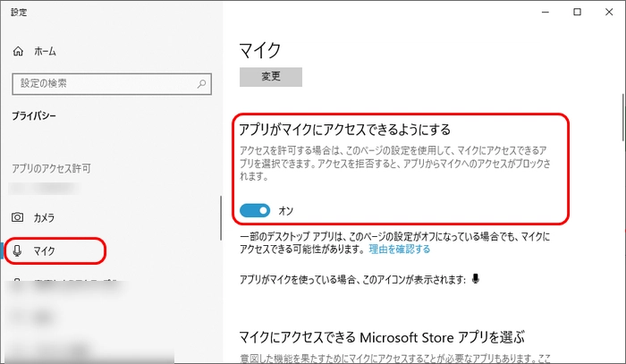Click the microphone icon beside マイク in sidebar
Viewport: 626px width, 364px height.
point(17,250)
